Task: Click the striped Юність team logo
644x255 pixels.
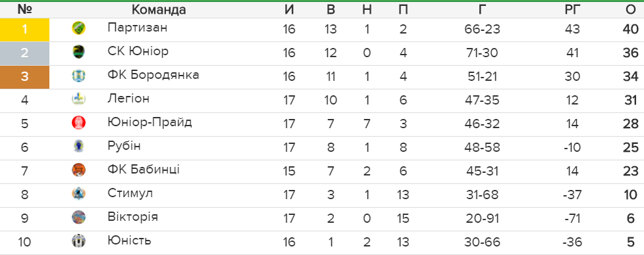Action: pos(78,241)
